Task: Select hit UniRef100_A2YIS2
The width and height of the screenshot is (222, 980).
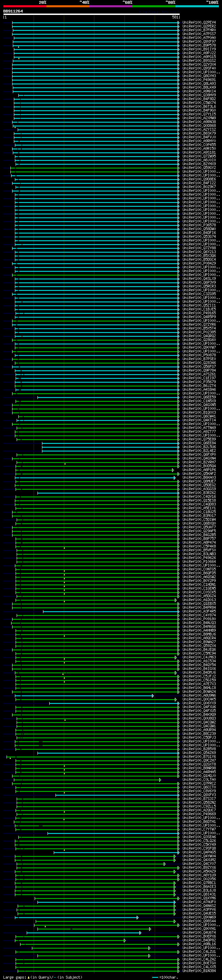Action: point(199,129)
